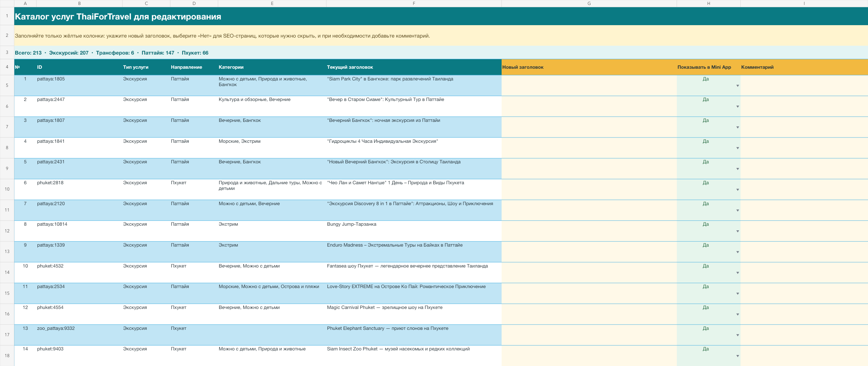The height and width of the screenshot is (366, 868).
Task: Select column I header
Action: [804, 4]
